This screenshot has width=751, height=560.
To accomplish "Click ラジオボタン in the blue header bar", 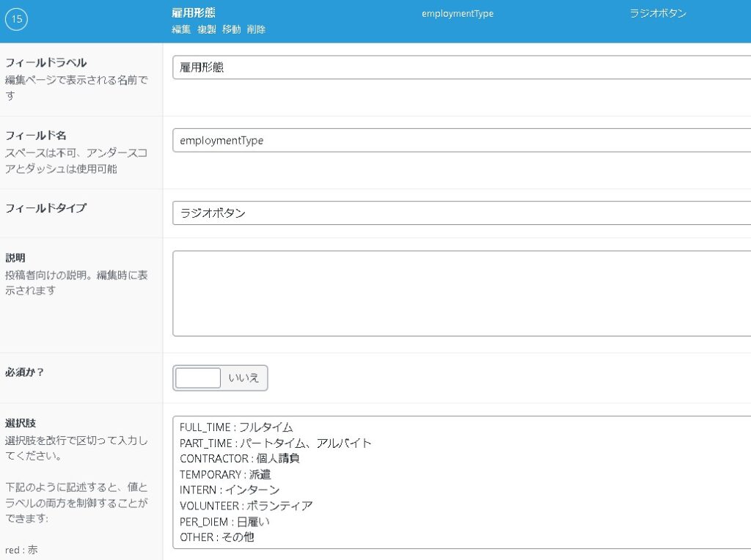I will tap(658, 14).
